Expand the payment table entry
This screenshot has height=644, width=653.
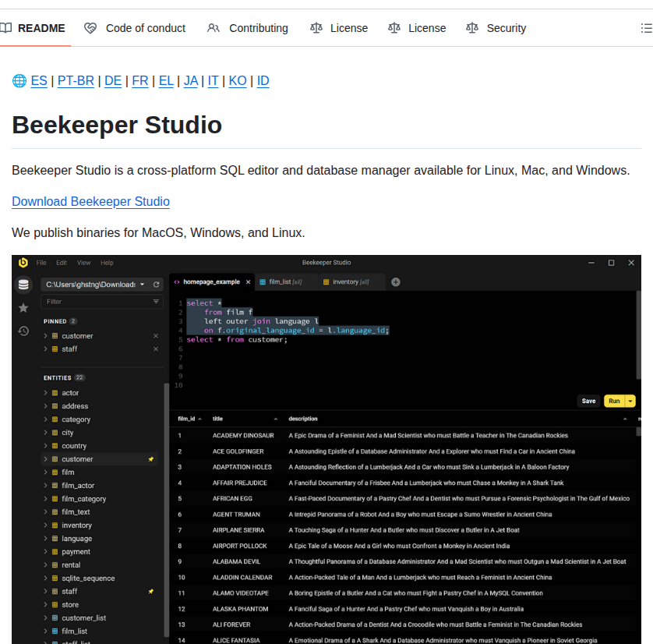click(x=45, y=551)
